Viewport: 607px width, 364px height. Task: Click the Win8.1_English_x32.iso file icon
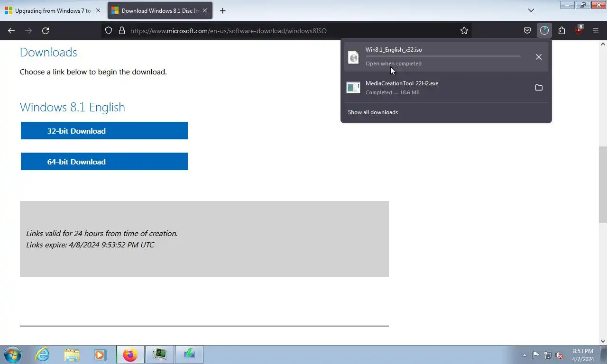point(353,57)
